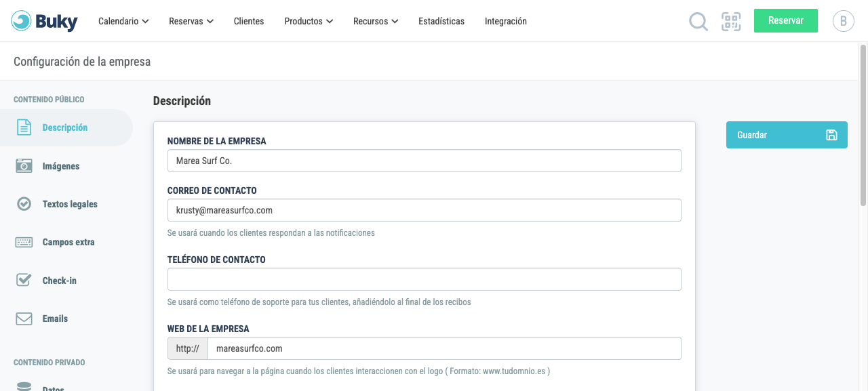Screen dimensions: 868x391
Task: Focus the Nombre de la empresa field
Action: [425, 161]
